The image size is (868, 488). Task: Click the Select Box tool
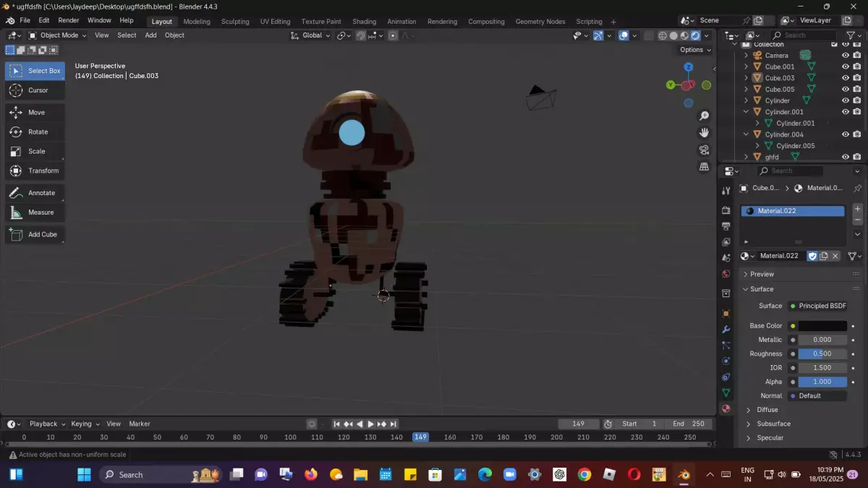coord(35,71)
